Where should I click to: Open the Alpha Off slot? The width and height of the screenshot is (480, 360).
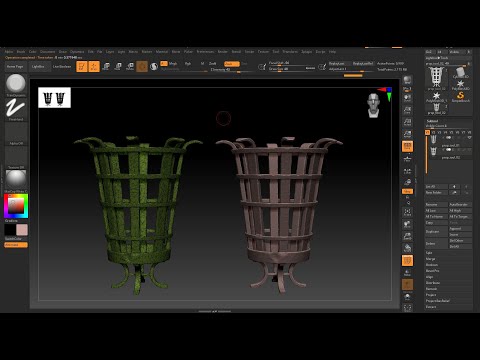coord(16,133)
